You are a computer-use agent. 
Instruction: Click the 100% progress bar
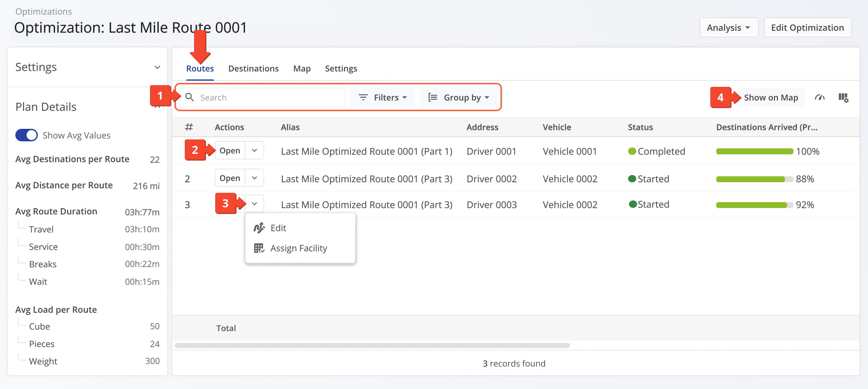pyautogui.click(x=754, y=151)
